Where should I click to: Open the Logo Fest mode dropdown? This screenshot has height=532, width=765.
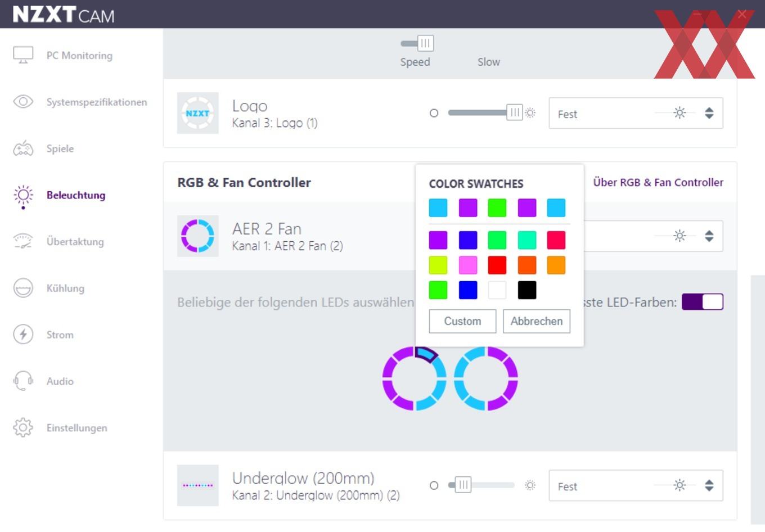(x=636, y=113)
